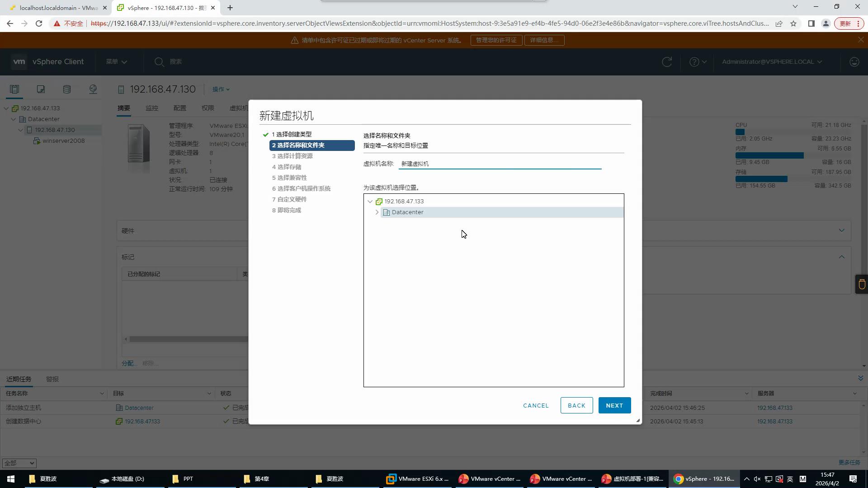
Task: Expand the Datacenter node in location tree
Action: 377,212
